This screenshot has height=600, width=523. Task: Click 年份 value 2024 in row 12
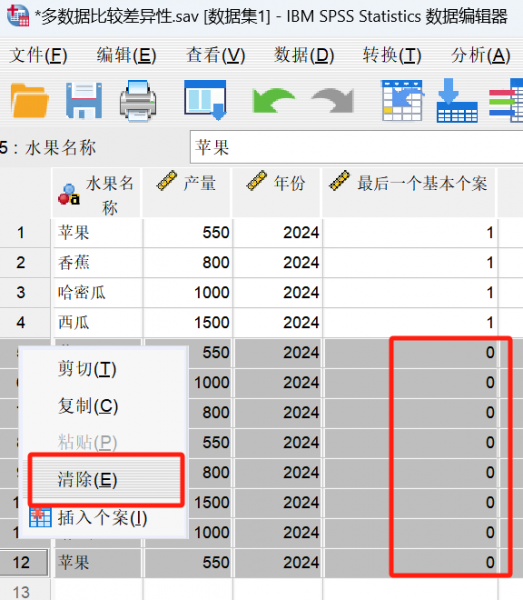278,562
